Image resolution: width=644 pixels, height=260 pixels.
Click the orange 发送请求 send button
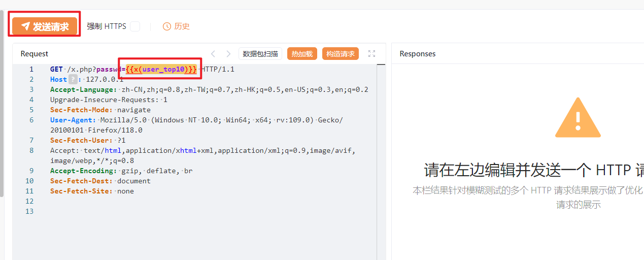[x=45, y=26]
